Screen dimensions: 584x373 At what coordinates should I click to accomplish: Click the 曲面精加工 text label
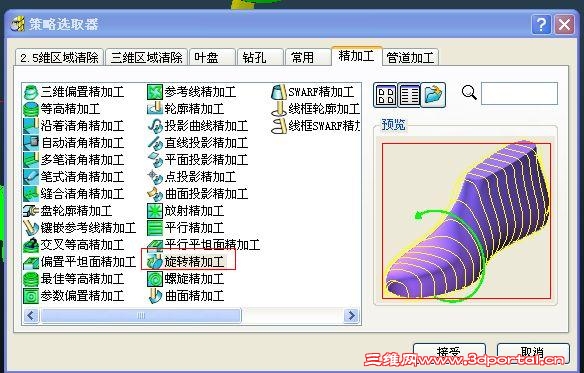coord(194,296)
